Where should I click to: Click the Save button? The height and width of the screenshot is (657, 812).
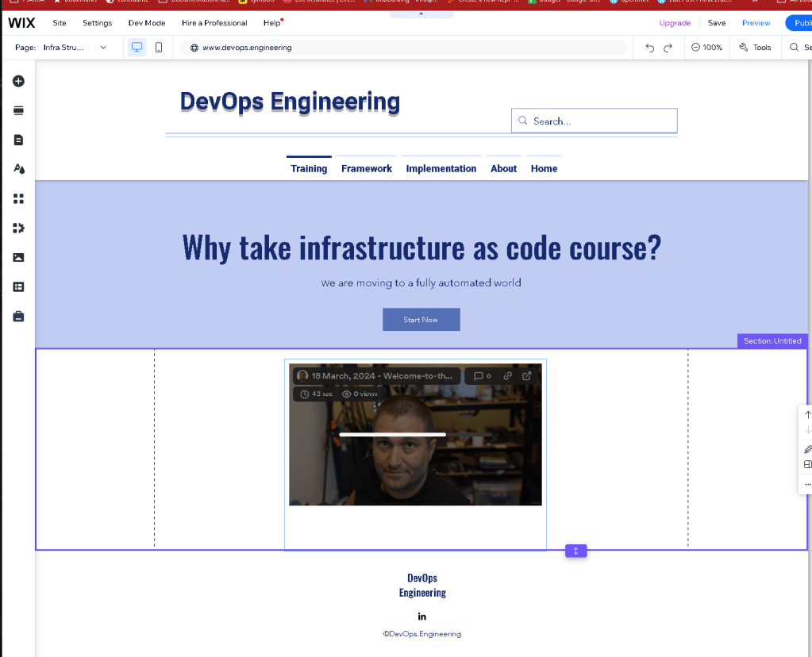pos(717,23)
